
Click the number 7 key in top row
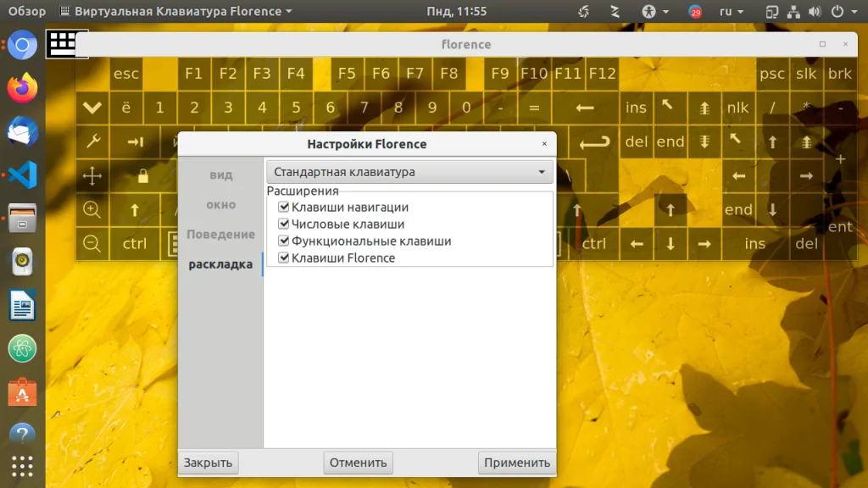tap(364, 108)
